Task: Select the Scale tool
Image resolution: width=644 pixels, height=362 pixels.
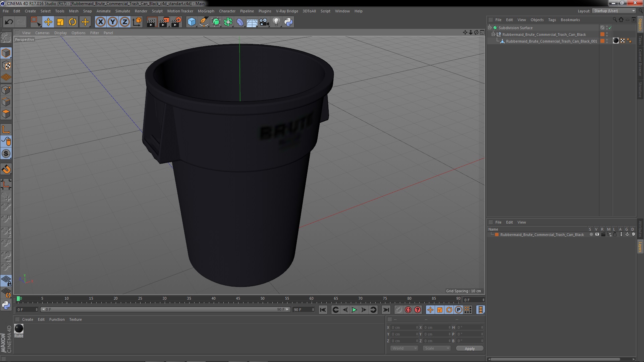Action: coord(60,22)
